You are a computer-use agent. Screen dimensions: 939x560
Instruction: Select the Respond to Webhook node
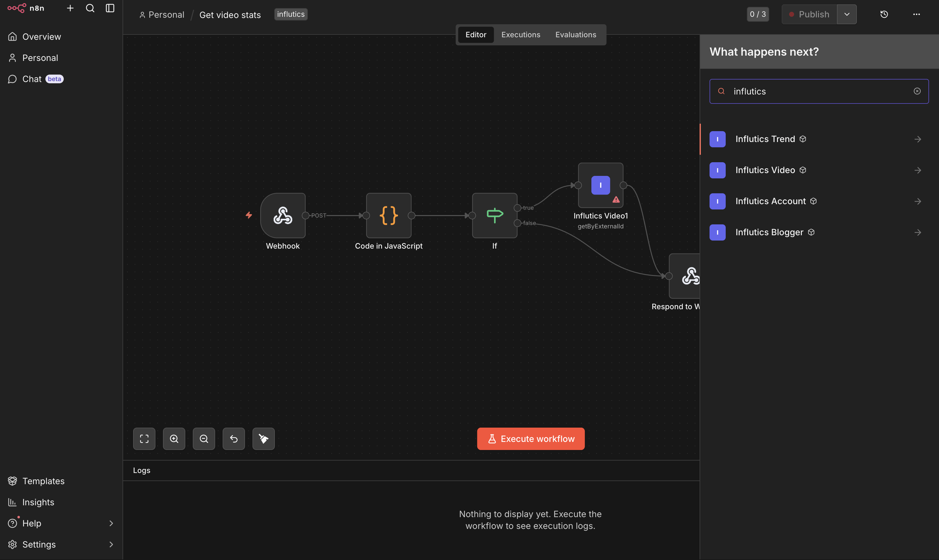tap(685, 276)
